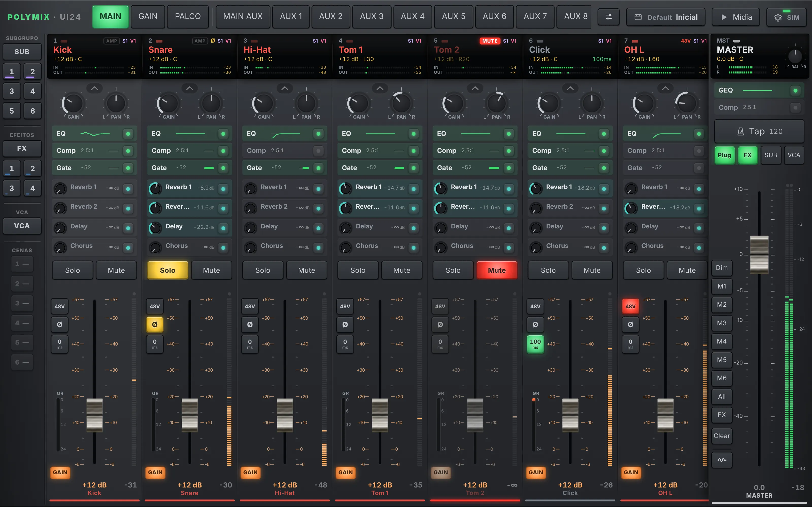Disable 48V phantom power on OH L
The image size is (812, 507).
point(630,306)
